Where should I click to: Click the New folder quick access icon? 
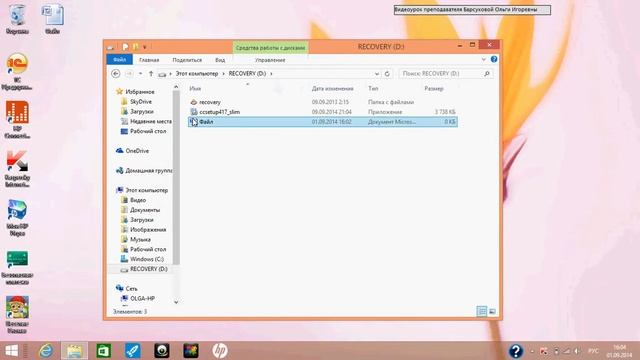point(135,47)
